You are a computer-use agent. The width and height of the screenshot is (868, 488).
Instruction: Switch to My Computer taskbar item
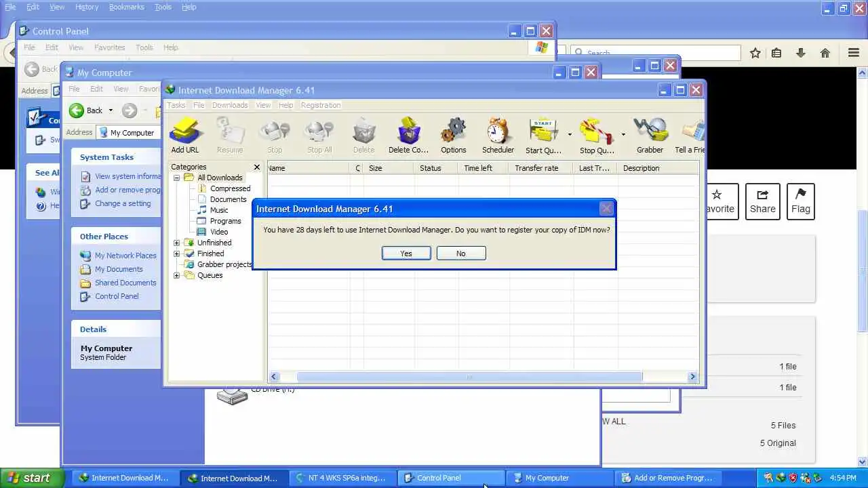(559, 478)
